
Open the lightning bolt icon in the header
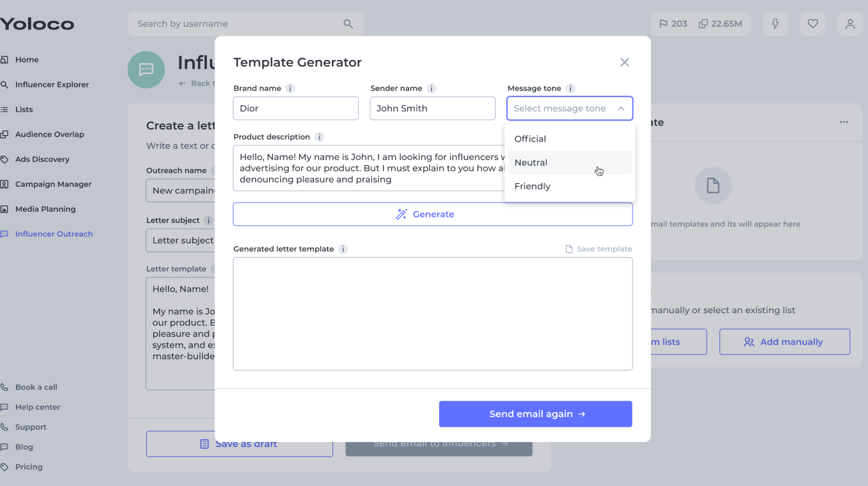point(775,24)
